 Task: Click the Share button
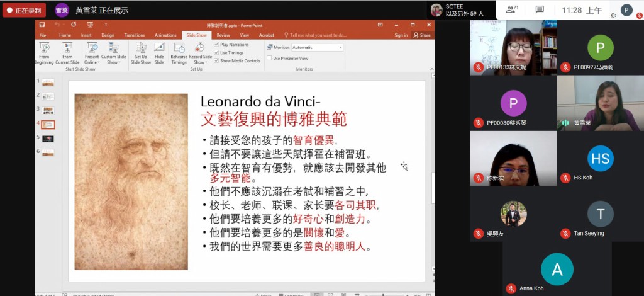tap(422, 35)
